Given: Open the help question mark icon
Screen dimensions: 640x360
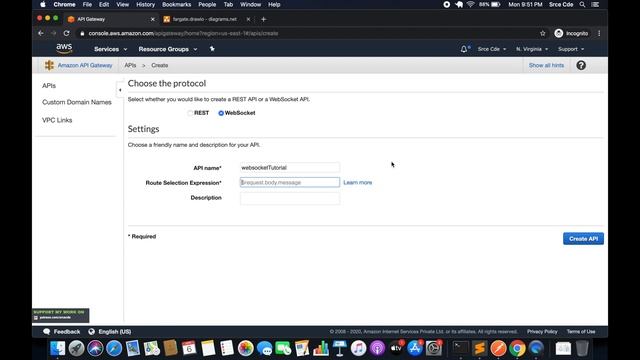Looking at the screenshot, I should click(x=581, y=65).
